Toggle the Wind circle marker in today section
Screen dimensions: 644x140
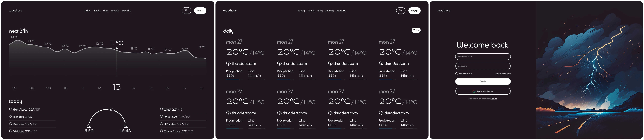[161, 109]
